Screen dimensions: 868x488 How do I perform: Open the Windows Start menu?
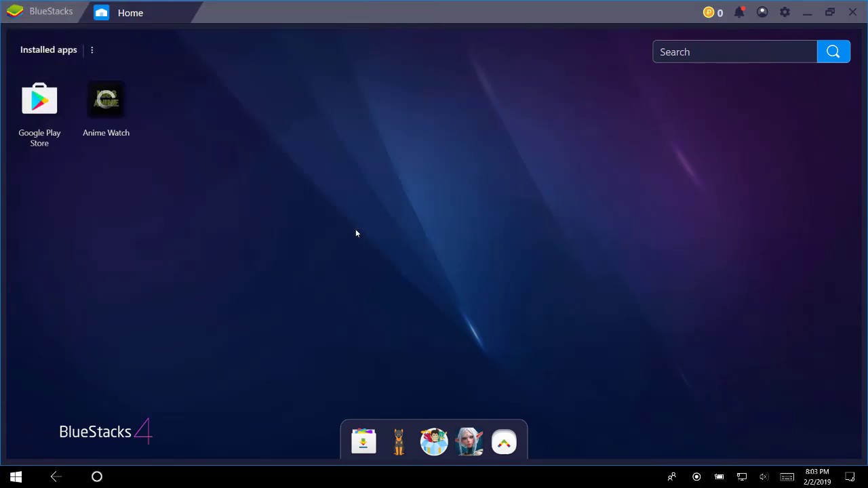coord(16,476)
